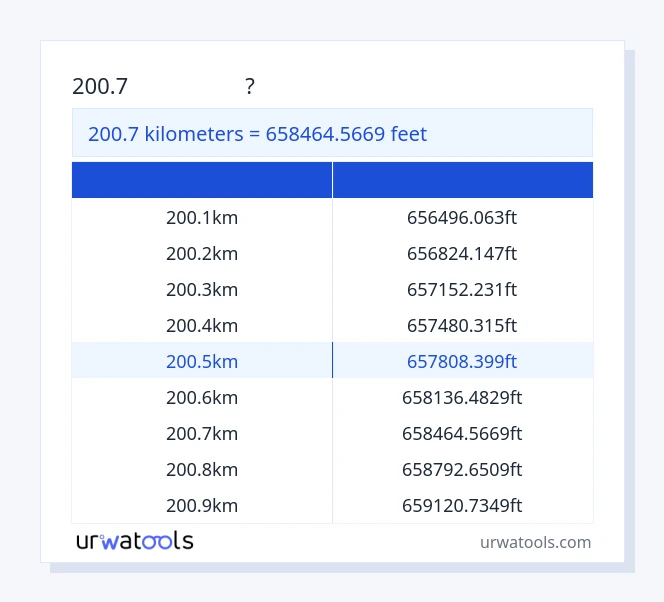Select the 200.3km cell
The width and height of the screenshot is (664, 602).
(x=202, y=289)
